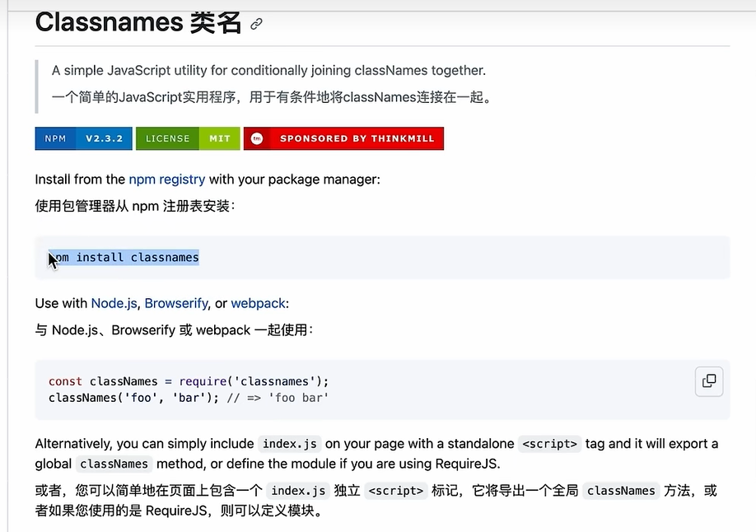
Task: Click the text '与 Node.js、Browserify 或 webpack 一起使用'
Action: tap(173, 330)
